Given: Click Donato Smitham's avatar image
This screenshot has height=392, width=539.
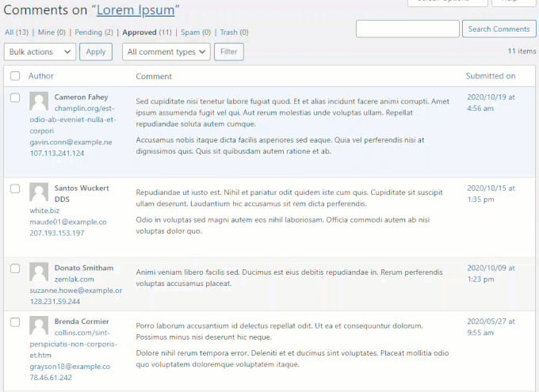Looking at the screenshot, I should [x=39, y=272].
